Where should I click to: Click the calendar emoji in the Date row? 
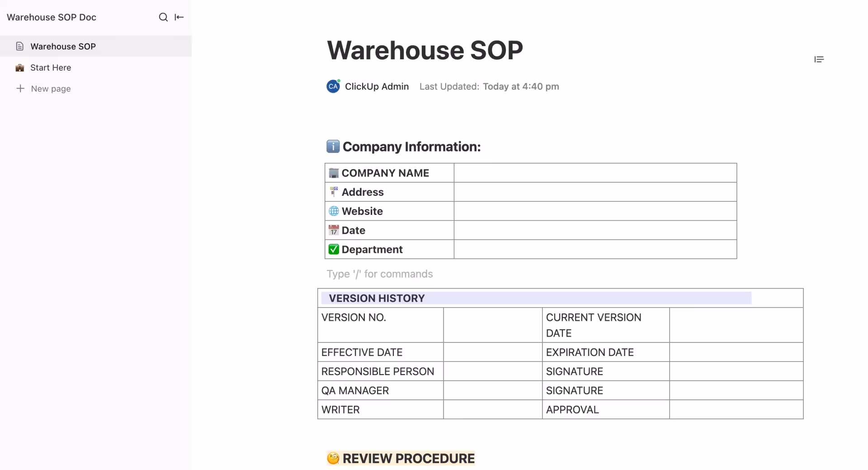333,230
